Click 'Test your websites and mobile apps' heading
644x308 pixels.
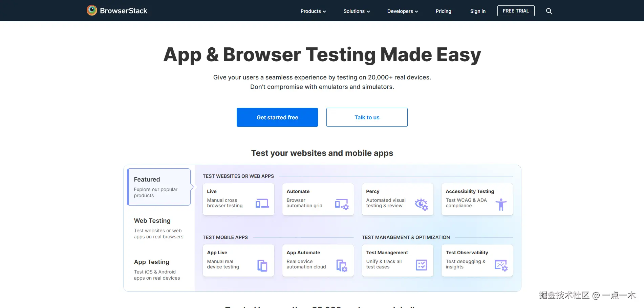coord(322,153)
